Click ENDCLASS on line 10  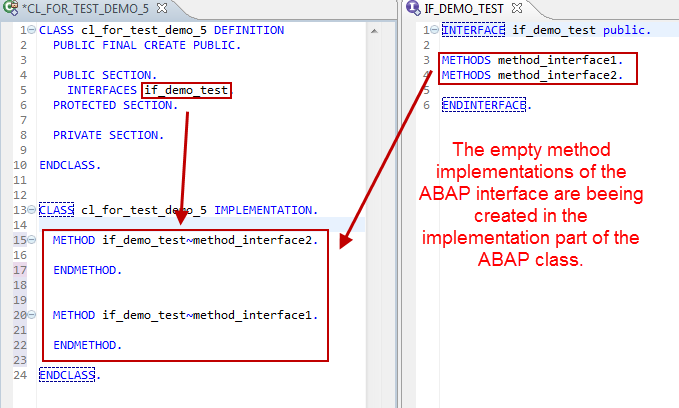[x=70, y=165]
